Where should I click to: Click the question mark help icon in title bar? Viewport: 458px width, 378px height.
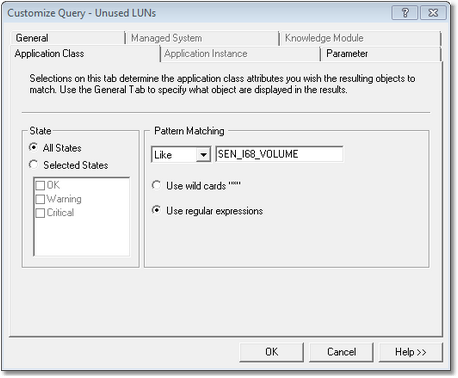coord(405,13)
